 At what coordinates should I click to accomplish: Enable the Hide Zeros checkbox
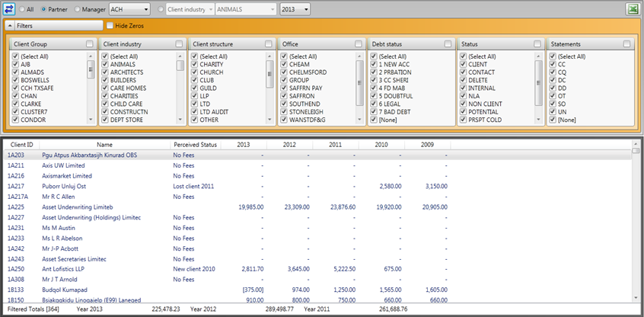pos(110,26)
